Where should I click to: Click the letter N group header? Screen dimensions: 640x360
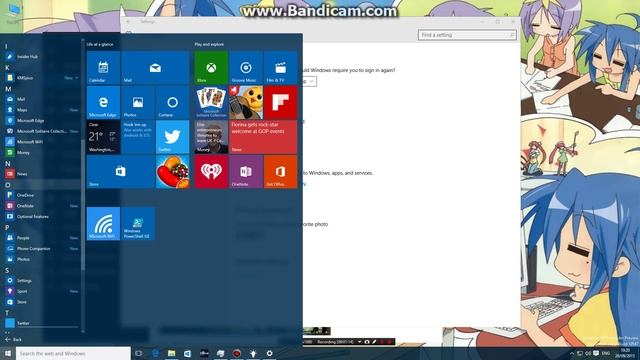coord(8,163)
